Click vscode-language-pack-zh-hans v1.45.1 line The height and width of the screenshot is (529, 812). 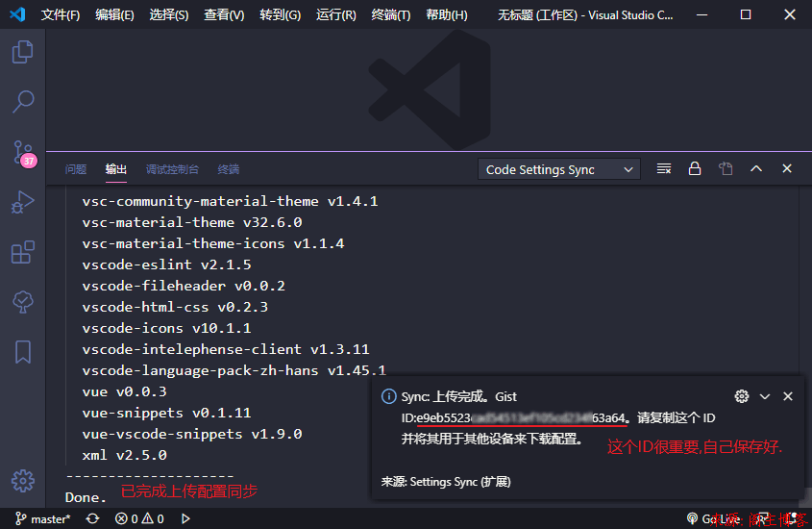click(x=234, y=370)
